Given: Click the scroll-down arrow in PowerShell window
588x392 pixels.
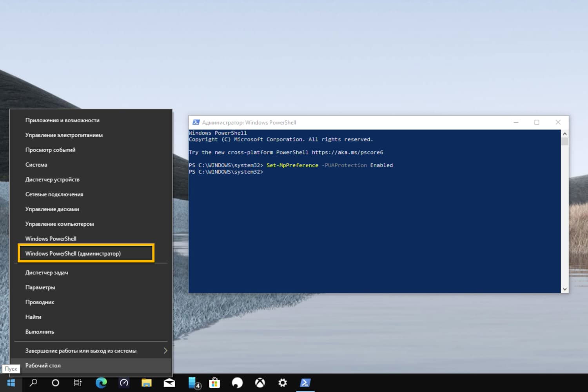Looking at the screenshot, I should point(565,289).
